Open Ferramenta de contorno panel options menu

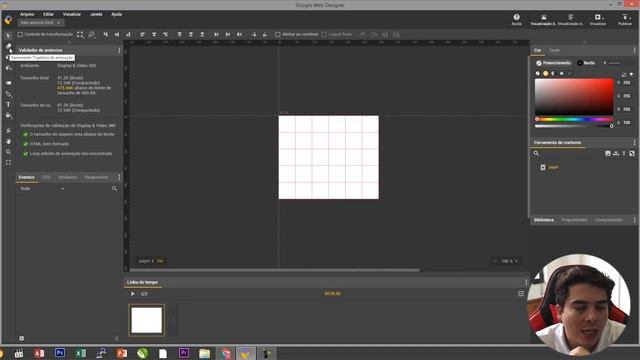634,142
